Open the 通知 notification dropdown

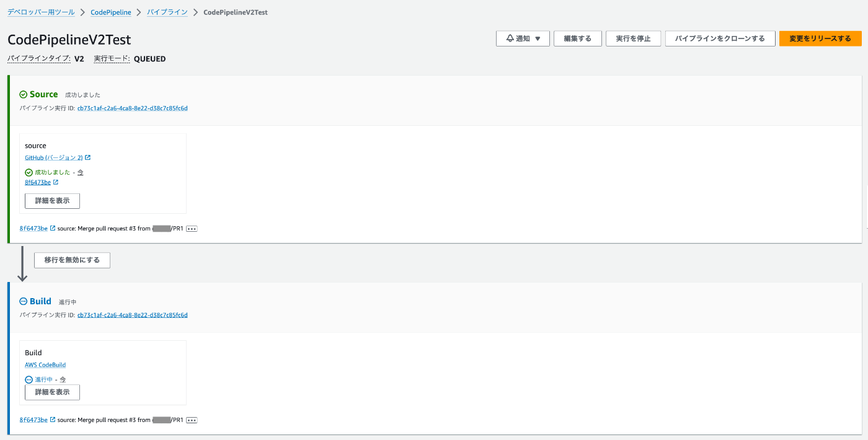pyautogui.click(x=523, y=38)
